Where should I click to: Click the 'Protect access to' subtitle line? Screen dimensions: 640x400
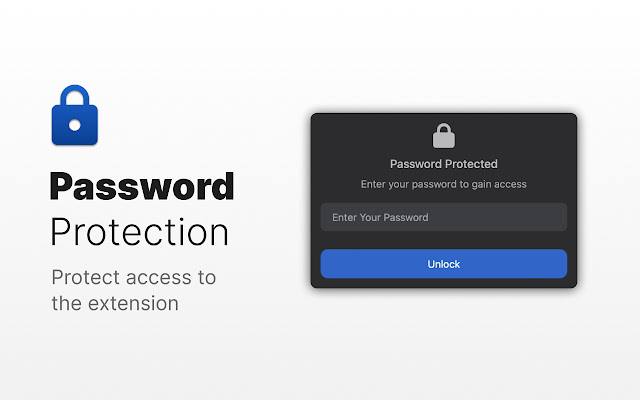(x=133, y=277)
